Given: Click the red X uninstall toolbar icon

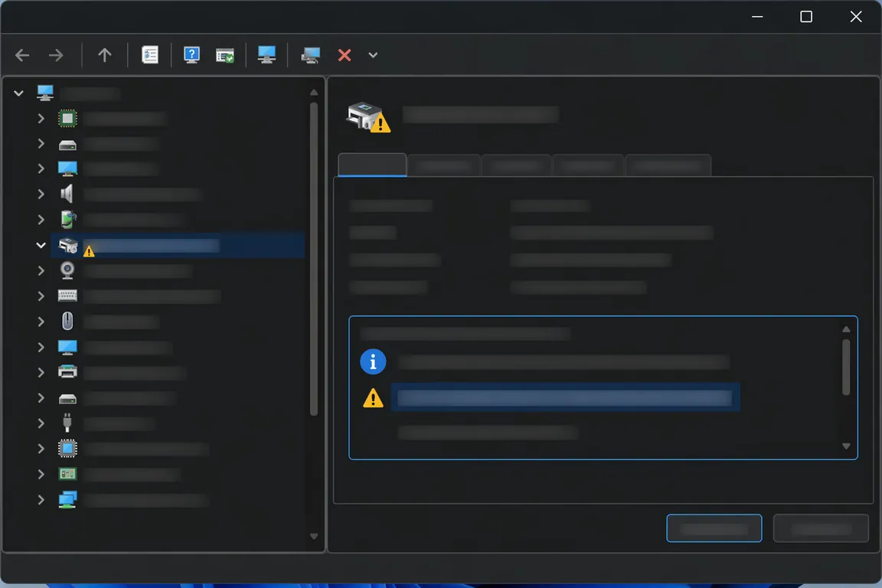Looking at the screenshot, I should coord(345,55).
